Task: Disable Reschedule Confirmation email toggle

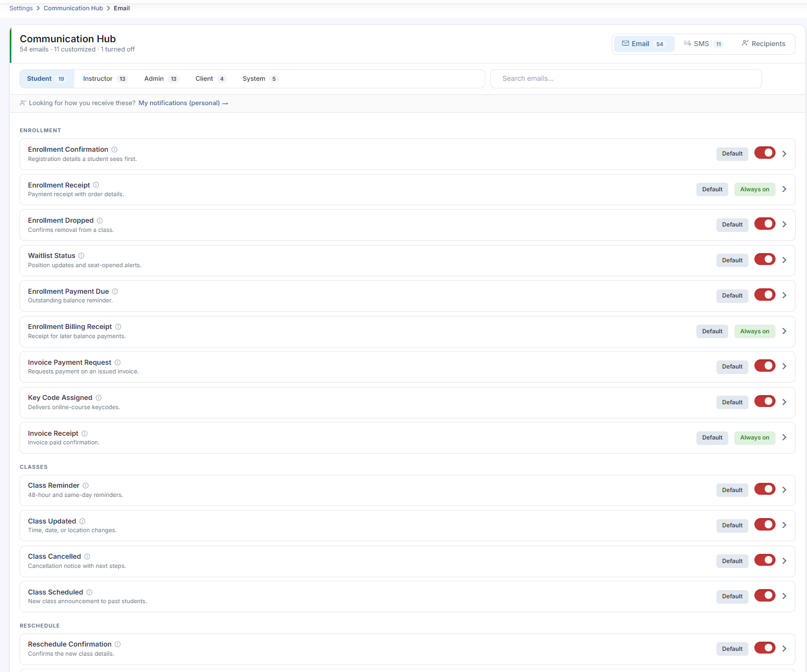Action: tap(765, 648)
